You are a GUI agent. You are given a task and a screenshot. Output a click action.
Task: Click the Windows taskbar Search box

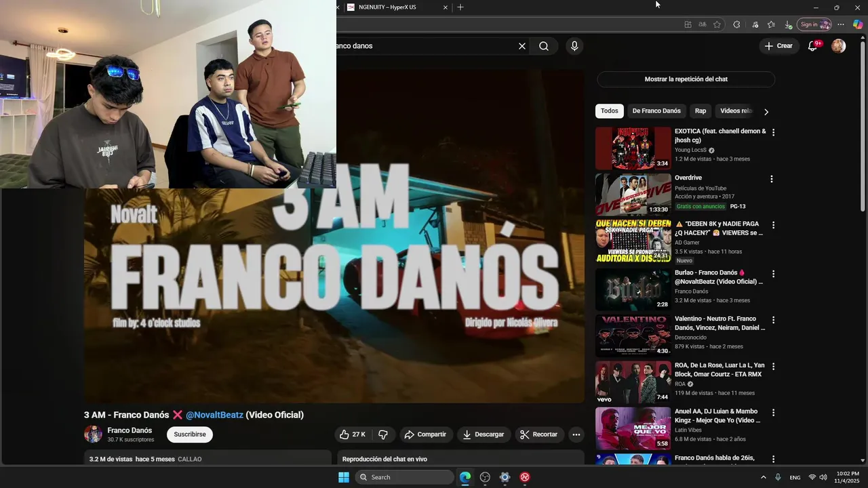pos(404,477)
